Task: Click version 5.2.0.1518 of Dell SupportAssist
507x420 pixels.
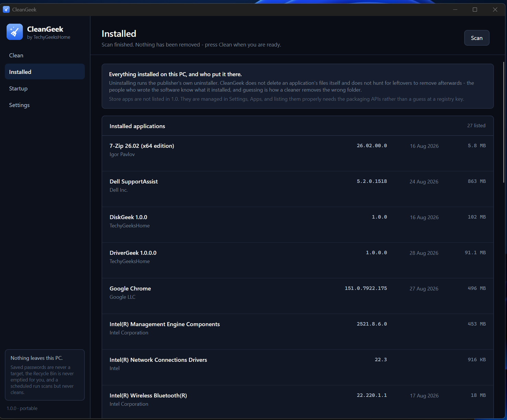Action: coord(372,181)
